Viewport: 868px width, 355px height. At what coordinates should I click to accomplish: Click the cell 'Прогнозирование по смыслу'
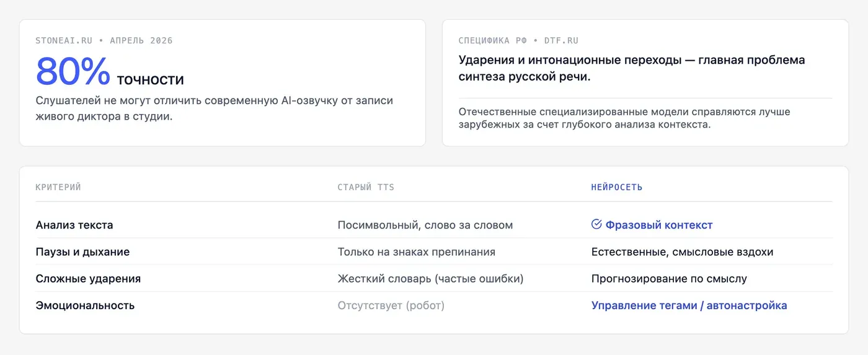click(669, 279)
